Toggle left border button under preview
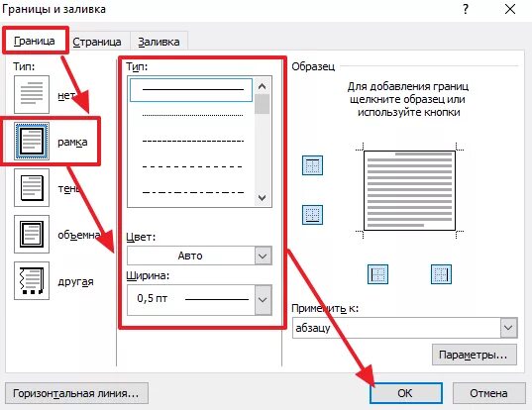 point(377,274)
